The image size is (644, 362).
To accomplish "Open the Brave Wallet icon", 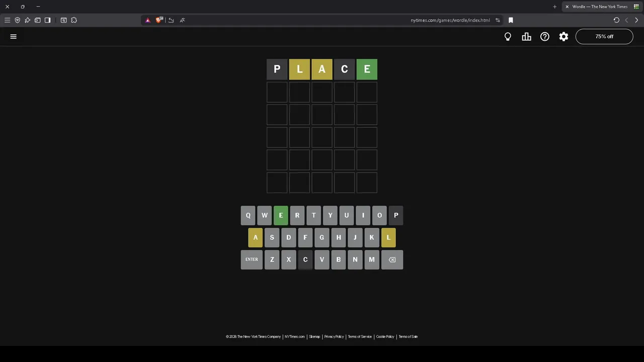I will [x=37, y=20].
